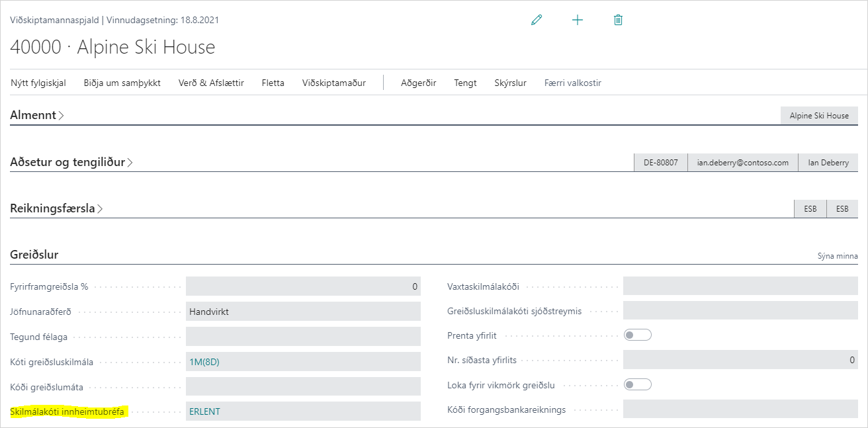
Task: Click the plus icon to create new
Action: (x=578, y=20)
